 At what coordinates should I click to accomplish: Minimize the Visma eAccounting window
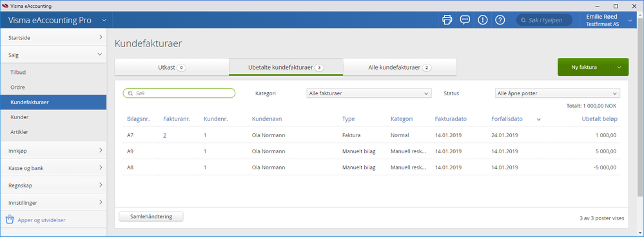coord(598,6)
